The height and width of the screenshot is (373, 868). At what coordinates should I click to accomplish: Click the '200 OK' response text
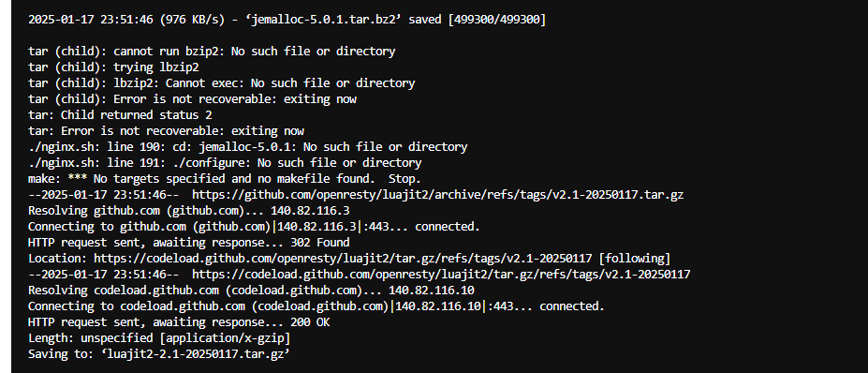click(310, 322)
